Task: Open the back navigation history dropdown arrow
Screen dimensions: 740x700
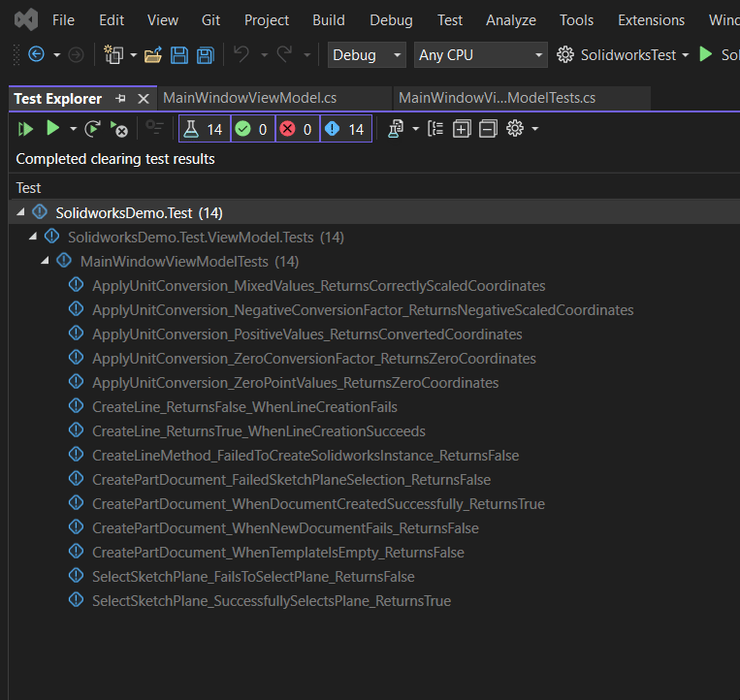Action: [x=57, y=55]
